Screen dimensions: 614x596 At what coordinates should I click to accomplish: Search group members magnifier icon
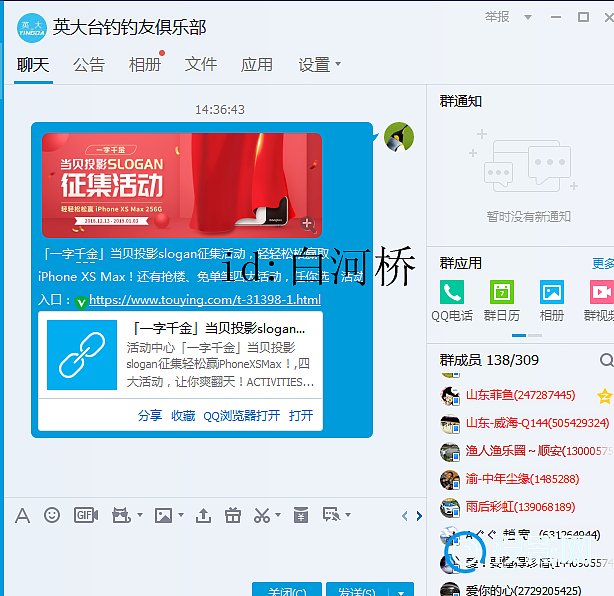[x=607, y=360]
